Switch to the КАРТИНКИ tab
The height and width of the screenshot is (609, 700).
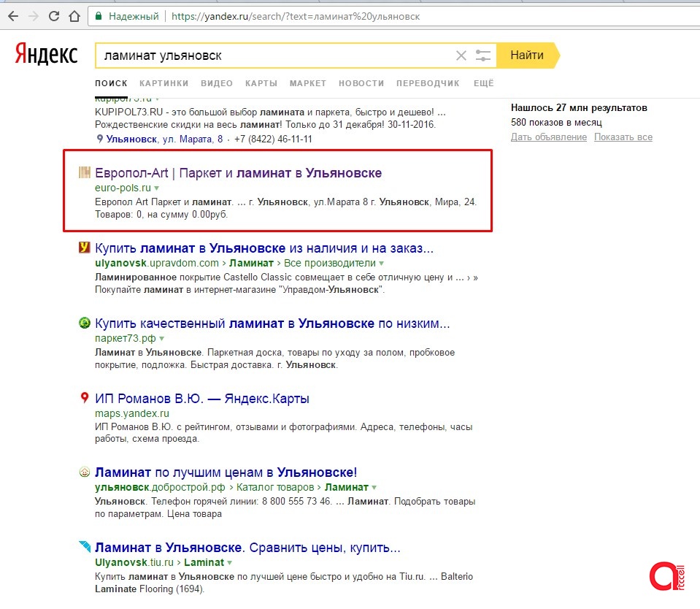164,83
